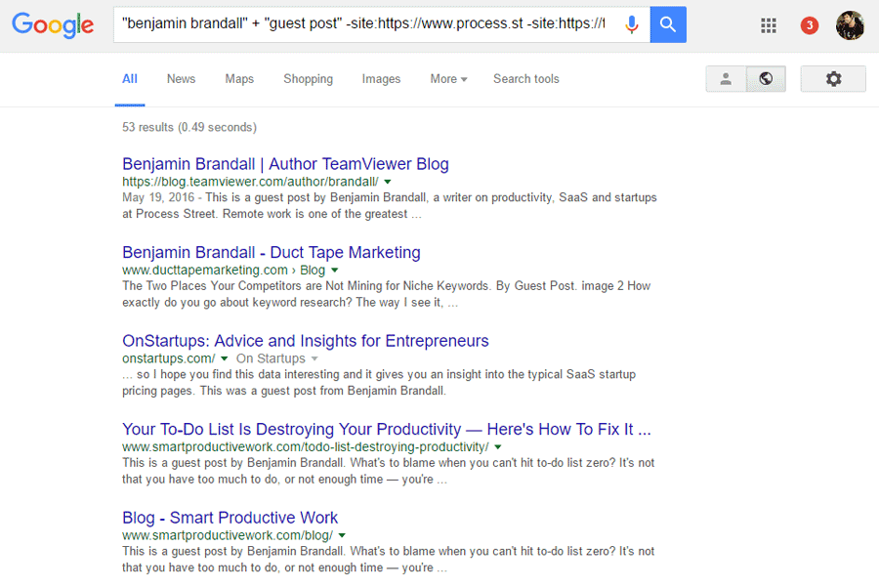The width and height of the screenshot is (879, 588).
Task: Open the Google apps grid
Action: click(768, 25)
